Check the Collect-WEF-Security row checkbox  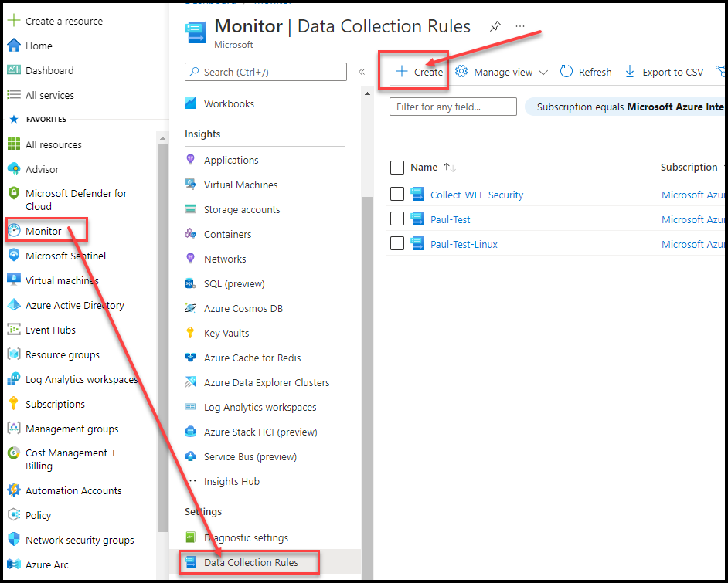[x=397, y=195]
